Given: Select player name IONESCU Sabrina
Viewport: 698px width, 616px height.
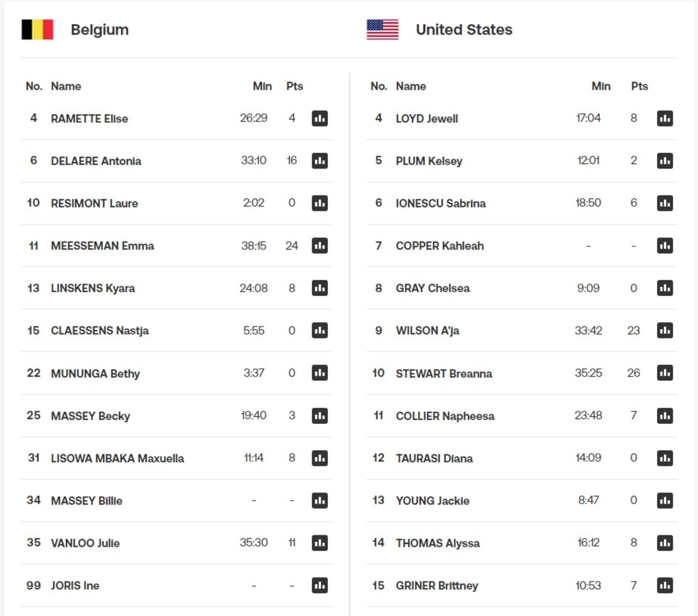Looking at the screenshot, I should pos(441,203).
